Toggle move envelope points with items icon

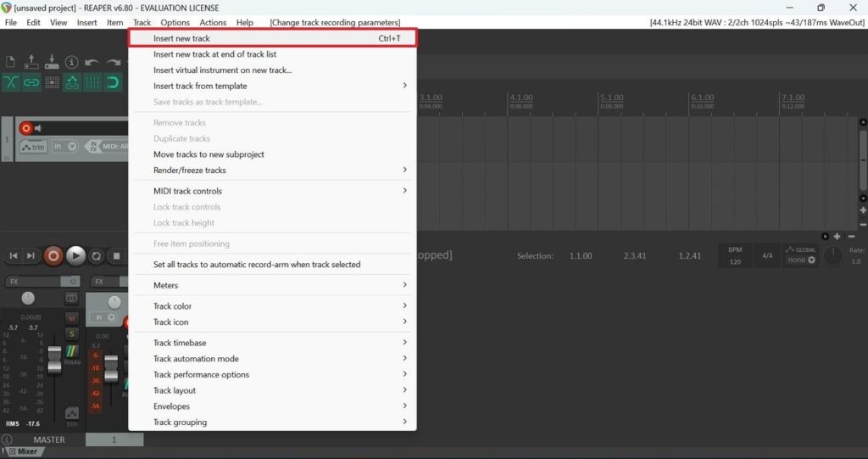point(72,82)
